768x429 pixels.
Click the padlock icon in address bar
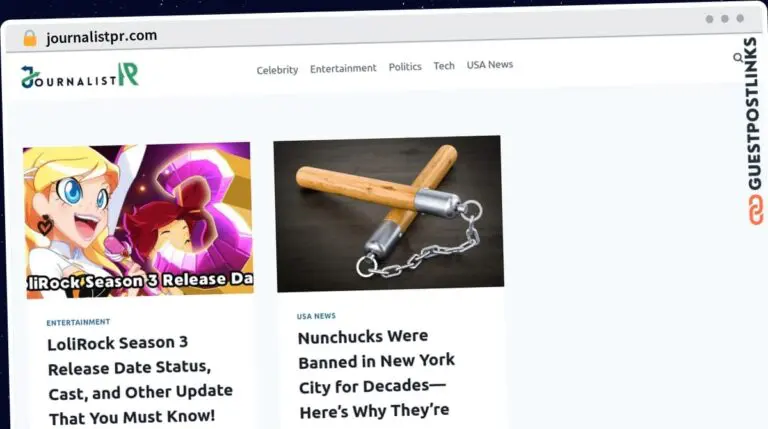[x=30, y=38]
